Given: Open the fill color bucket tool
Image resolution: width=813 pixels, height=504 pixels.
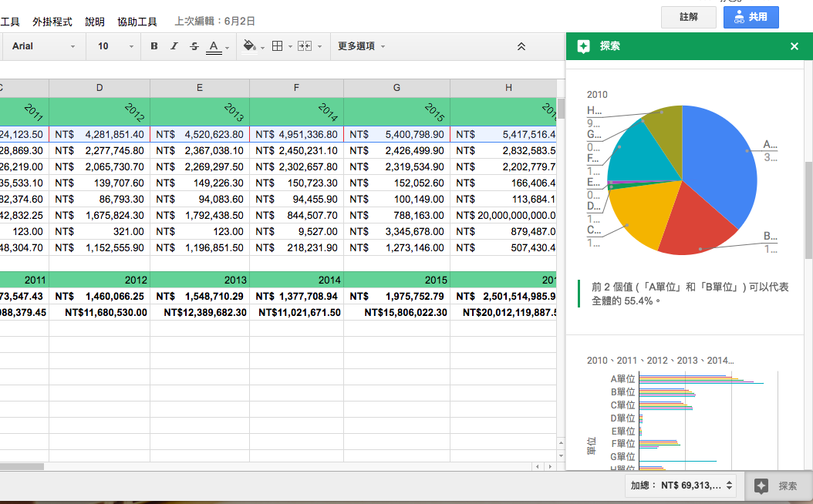Looking at the screenshot, I should coord(249,46).
